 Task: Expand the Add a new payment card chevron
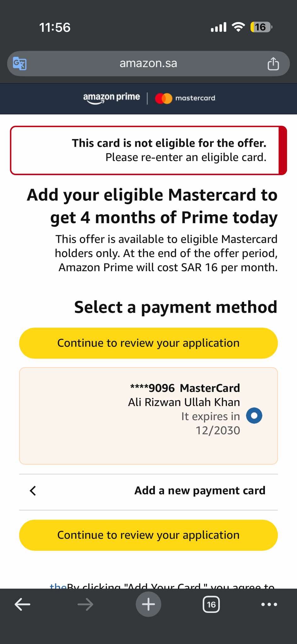pos(33,491)
